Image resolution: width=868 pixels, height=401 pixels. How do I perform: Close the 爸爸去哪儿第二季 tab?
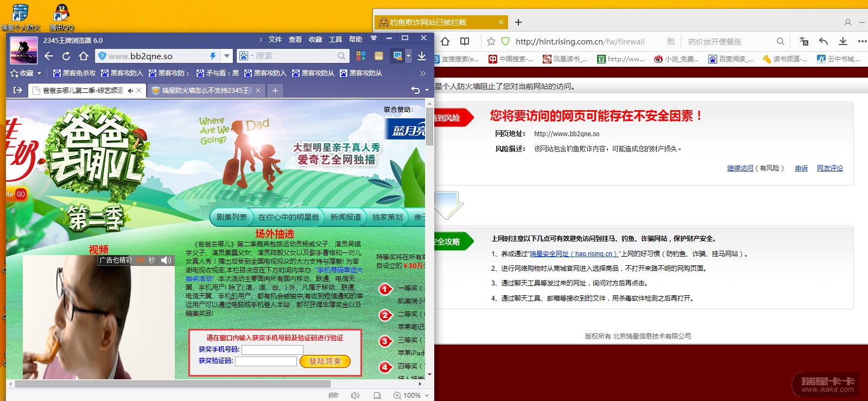coord(139,91)
